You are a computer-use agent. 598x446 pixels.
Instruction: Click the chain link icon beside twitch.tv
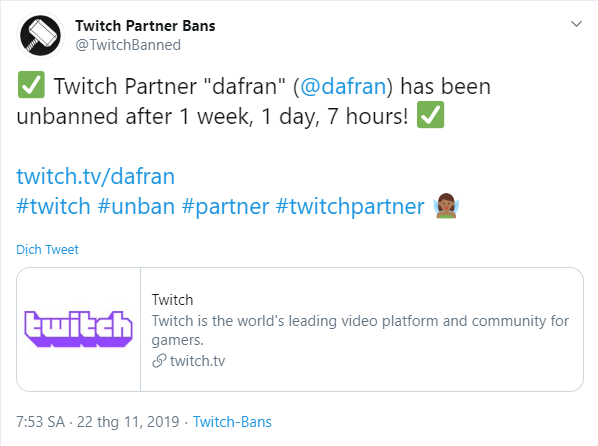click(x=159, y=361)
